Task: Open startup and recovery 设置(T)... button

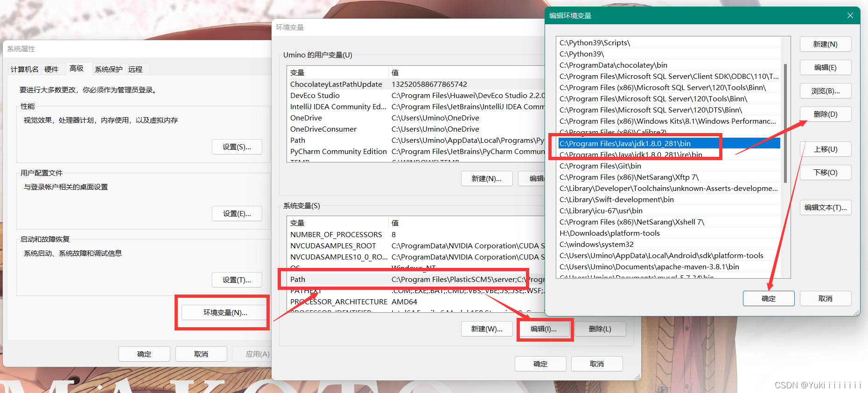Action: pos(237,280)
